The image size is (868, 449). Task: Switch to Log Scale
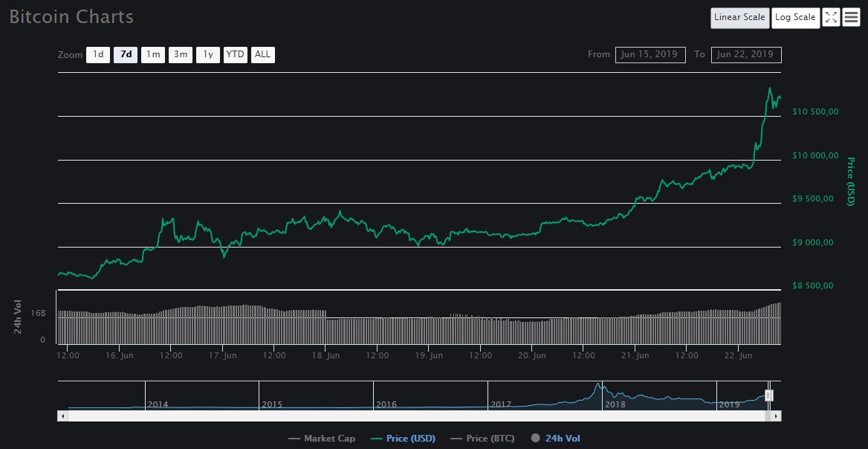point(795,18)
